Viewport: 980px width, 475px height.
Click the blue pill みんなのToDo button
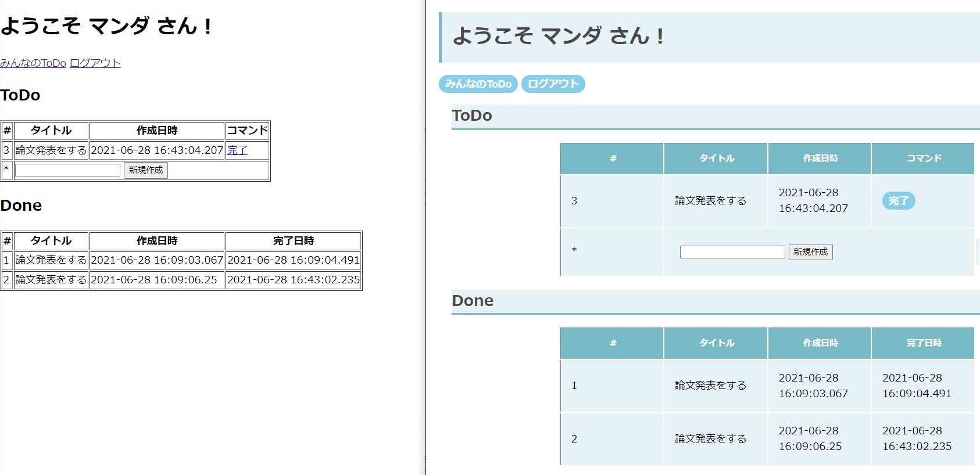478,84
